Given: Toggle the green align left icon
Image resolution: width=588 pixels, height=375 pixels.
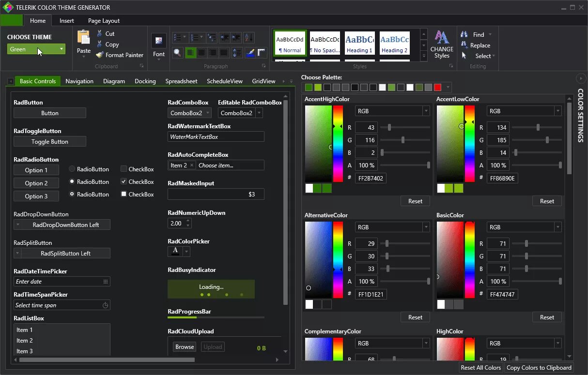Looking at the screenshot, I should [190, 52].
